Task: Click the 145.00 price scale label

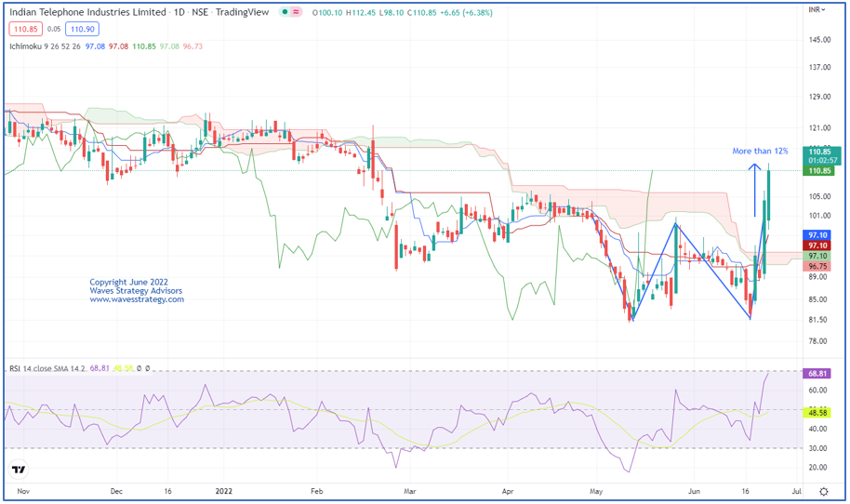Action: [819, 40]
